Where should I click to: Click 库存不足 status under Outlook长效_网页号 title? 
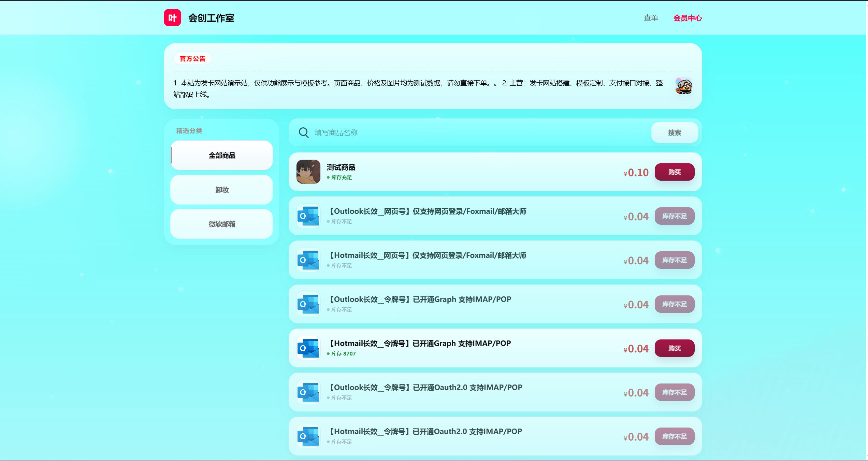(x=341, y=222)
